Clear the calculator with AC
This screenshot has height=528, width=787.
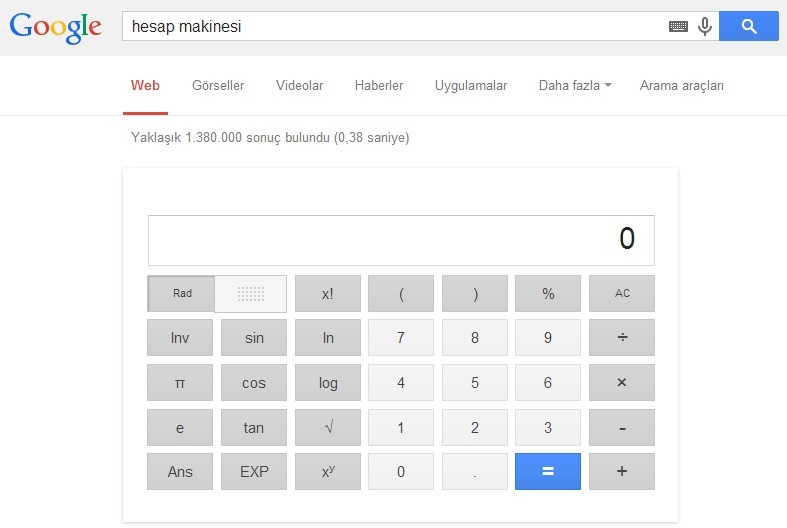[x=621, y=293]
